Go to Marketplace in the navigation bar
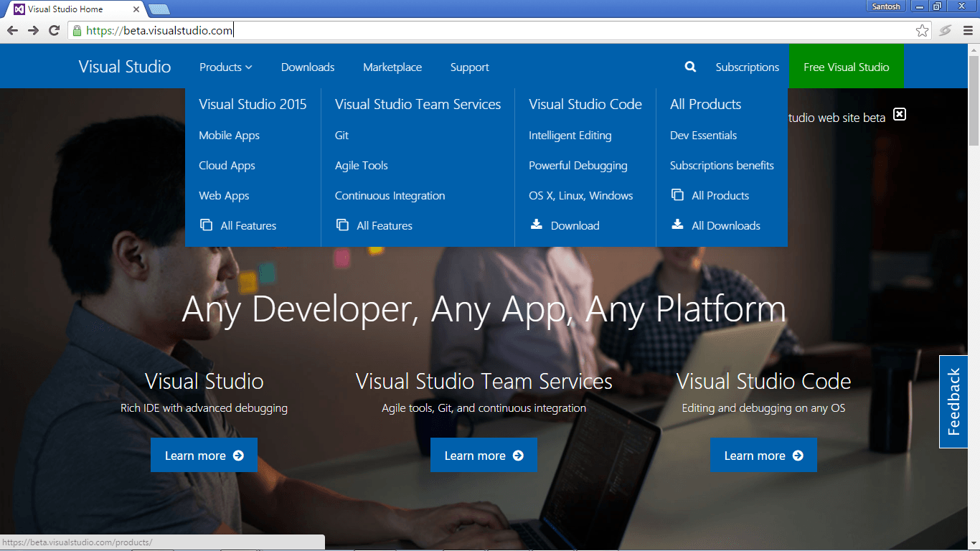 tap(392, 67)
